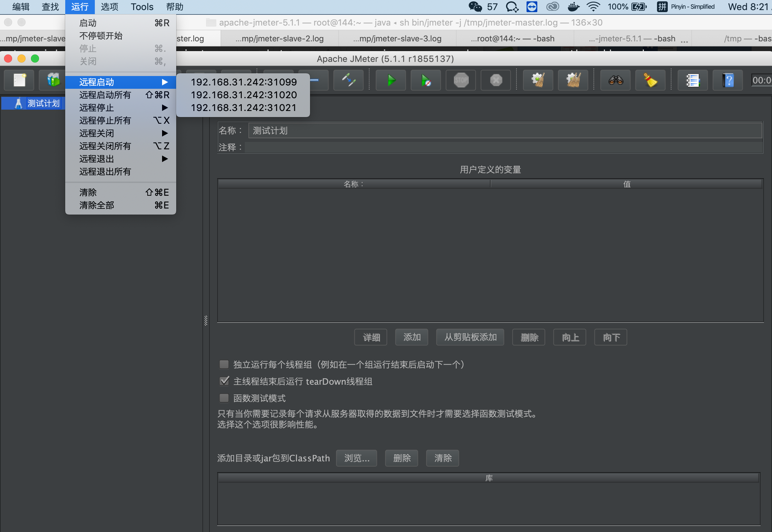Click the yellow broom Reset Search icon
The height and width of the screenshot is (532, 772).
(x=650, y=80)
